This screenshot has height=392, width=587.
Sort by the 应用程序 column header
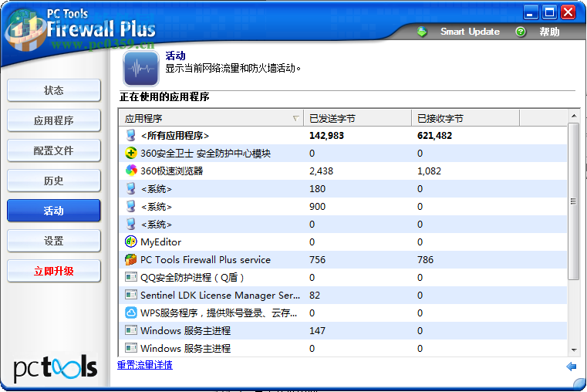coord(211,118)
